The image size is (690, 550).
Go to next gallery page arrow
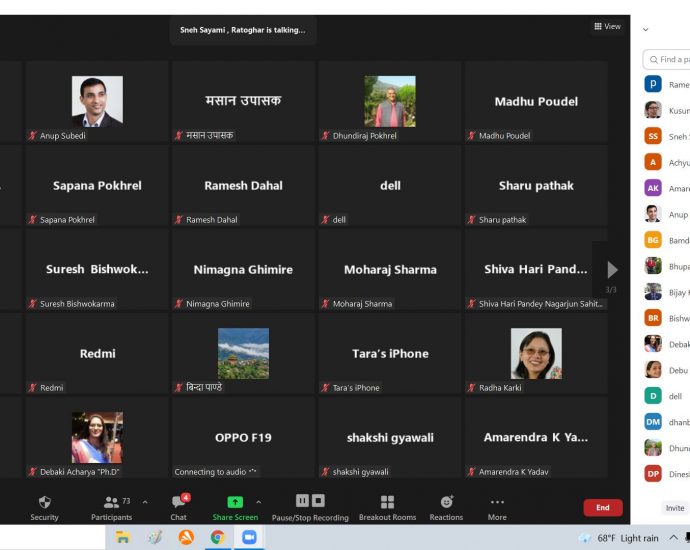[612, 270]
